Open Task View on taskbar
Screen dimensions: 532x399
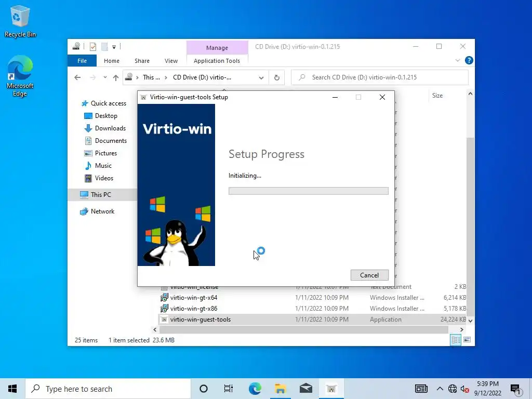coord(229,389)
